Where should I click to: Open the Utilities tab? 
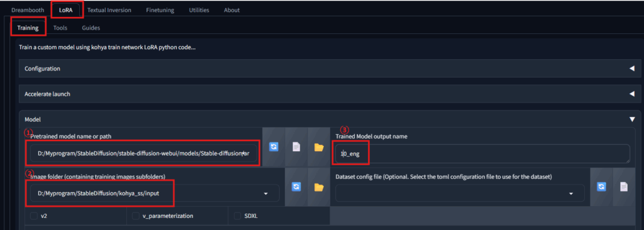(x=199, y=10)
